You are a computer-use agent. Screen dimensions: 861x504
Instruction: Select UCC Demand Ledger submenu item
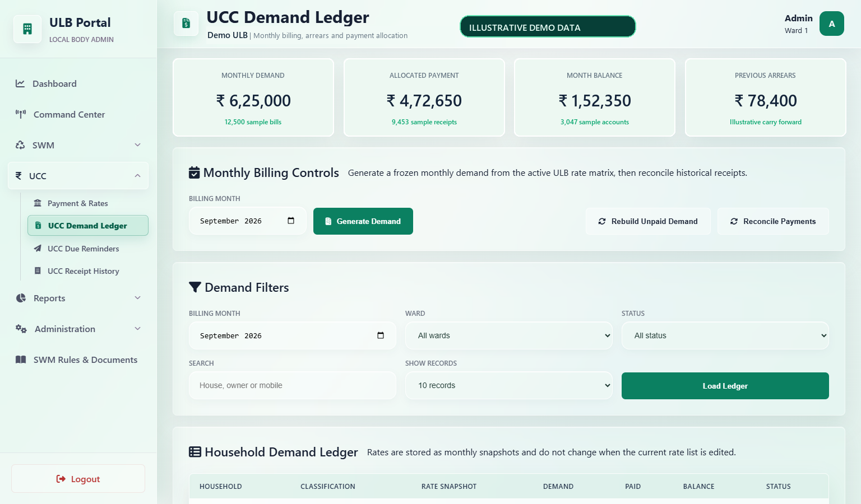(88, 226)
